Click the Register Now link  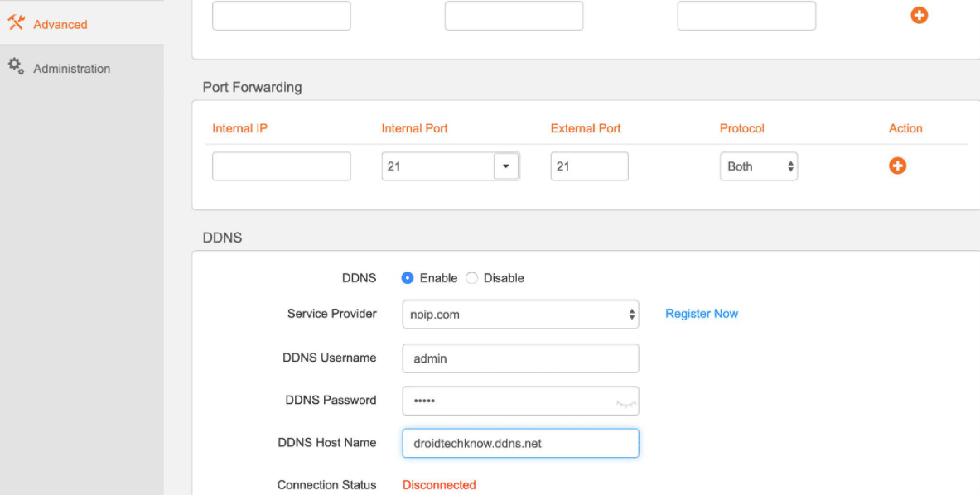(x=702, y=314)
